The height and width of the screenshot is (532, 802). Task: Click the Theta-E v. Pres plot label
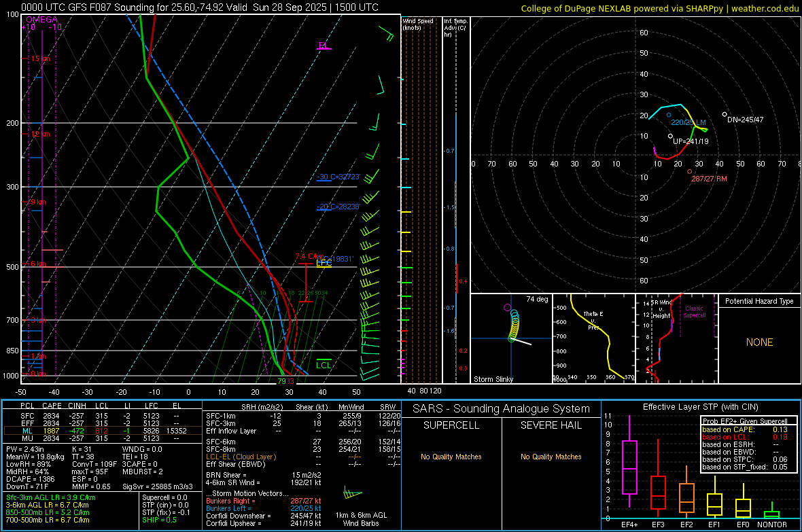pos(593,320)
